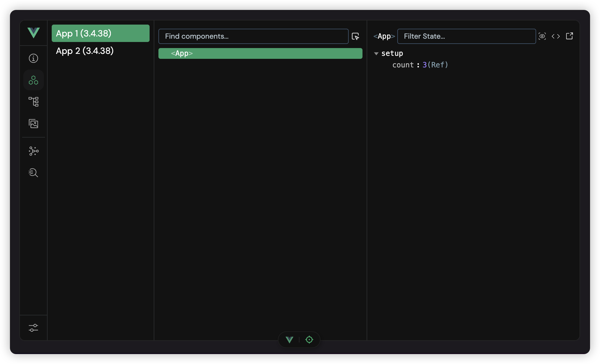Select the <App> component in tree
Image resolution: width=600 pixels, height=364 pixels.
tap(260, 53)
